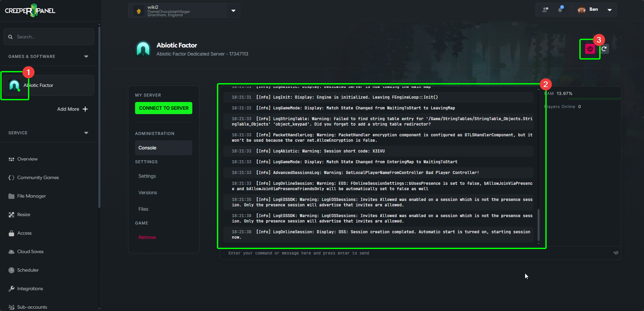Image resolution: width=644 pixels, height=311 pixels.
Task: Click the send command icon
Action: coord(616,253)
